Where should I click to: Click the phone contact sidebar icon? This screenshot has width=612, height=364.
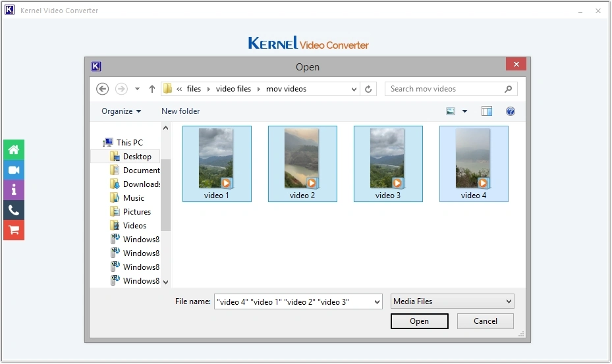tap(13, 210)
